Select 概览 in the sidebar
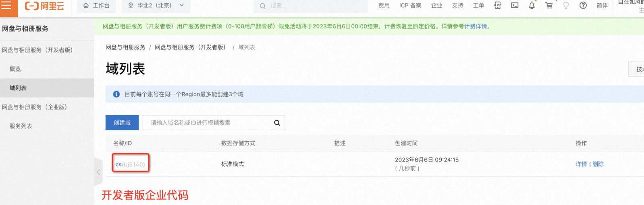Viewport: 644px width, 205px height. 15,69
